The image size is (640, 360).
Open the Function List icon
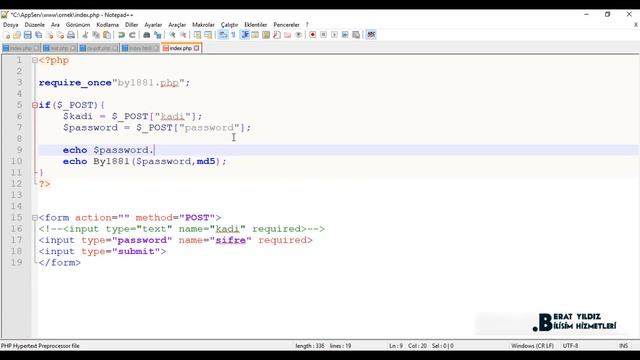tap(276, 35)
